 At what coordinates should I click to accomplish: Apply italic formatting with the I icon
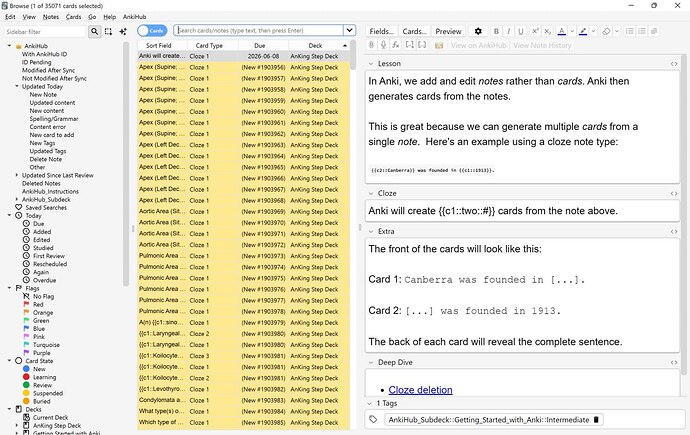tap(508, 31)
